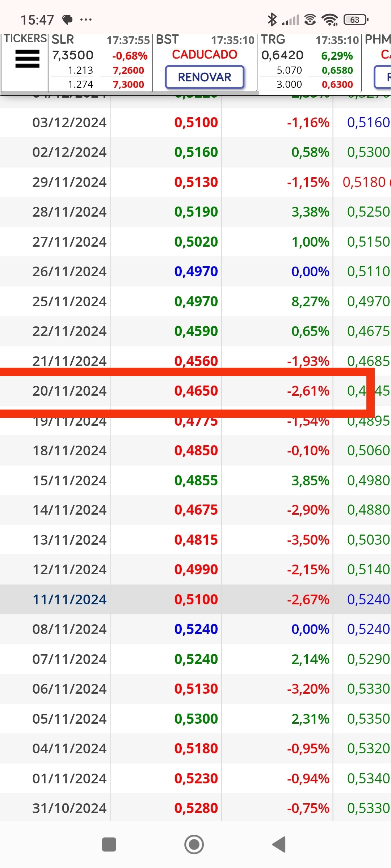The image size is (391, 868).
Task: Tap the 03/12/2024 date cell
Action: coord(70,123)
